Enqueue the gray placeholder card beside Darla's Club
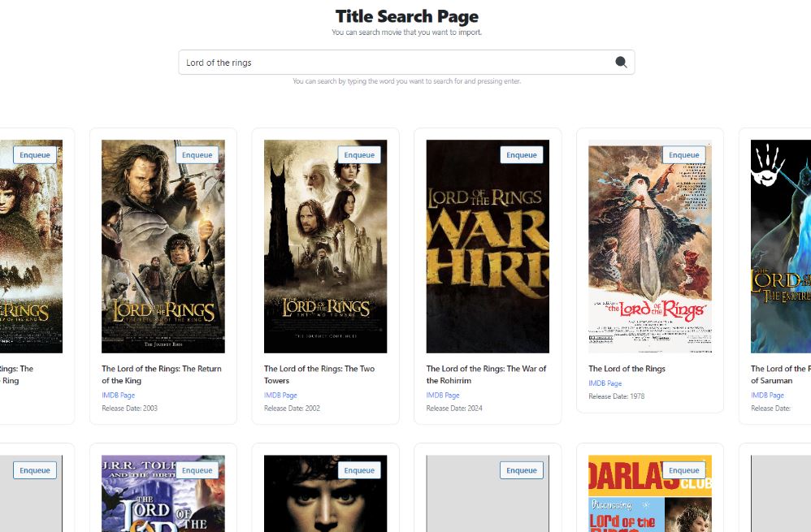The image size is (811, 532). (522, 470)
